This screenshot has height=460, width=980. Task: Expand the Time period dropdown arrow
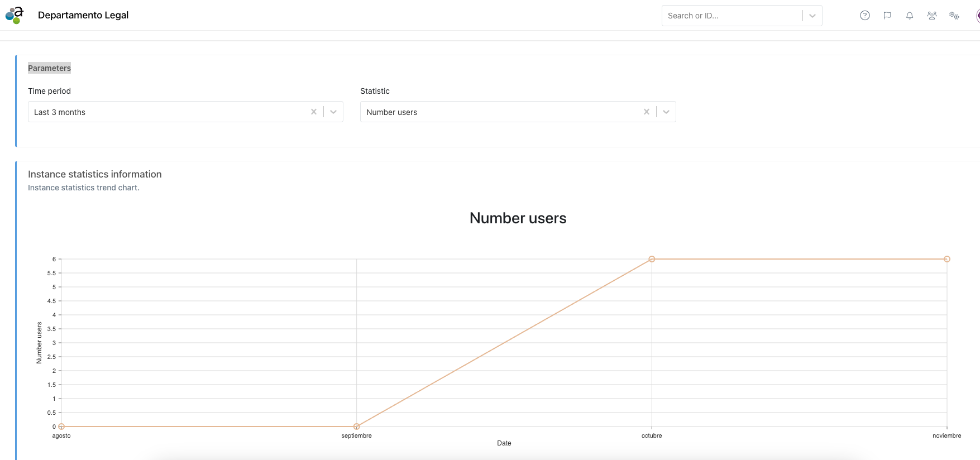pos(333,112)
